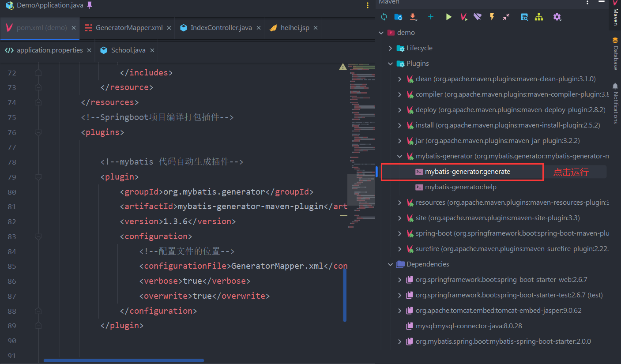Toggle skip tests mode lightning icon

[492, 17]
